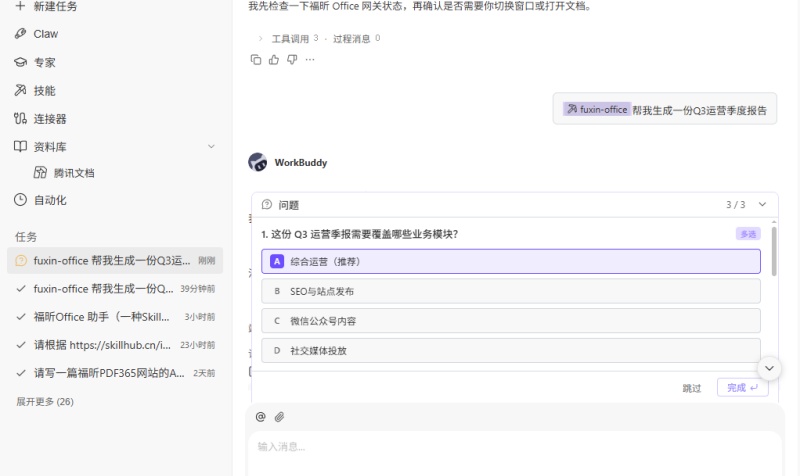800x476 pixels.
Task: Select the task marked 刚刚
Action: tap(115, 261)
